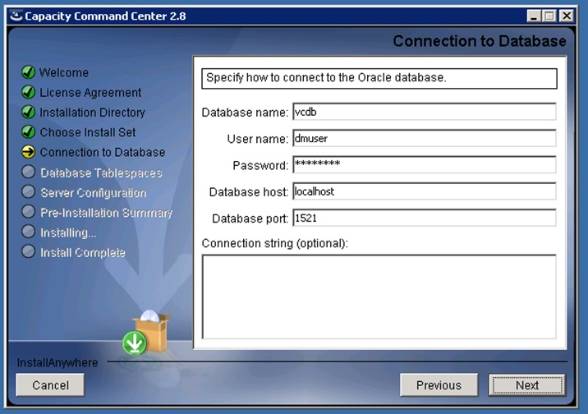Screen dimensions: 588x414
Task: Select the Choose Install Set step label
Action: coord(88,132)
